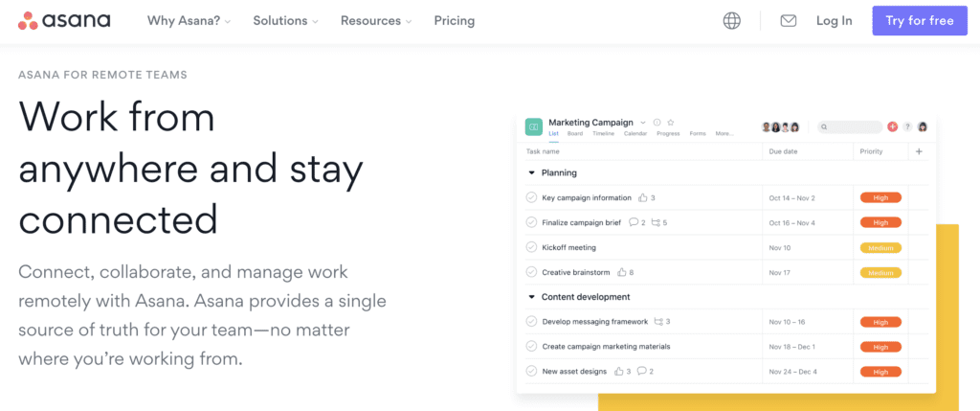This screenshot has height=411, width=980.
Task: Click the project member avatars
Action: click(781, 127)
